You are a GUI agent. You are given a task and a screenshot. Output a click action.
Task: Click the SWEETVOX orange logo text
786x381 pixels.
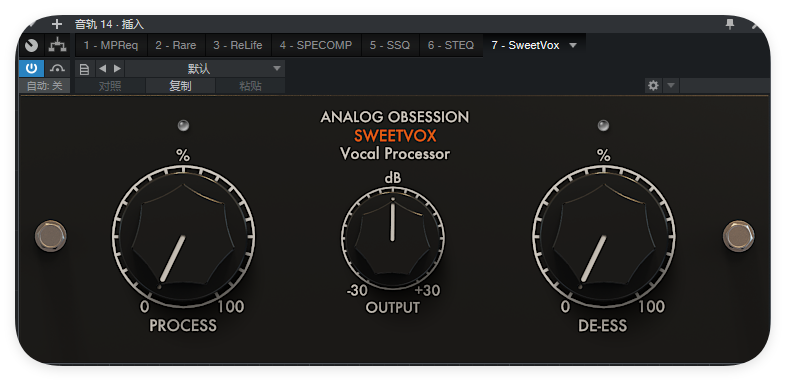pyautogui.click(x=395, y=136)
